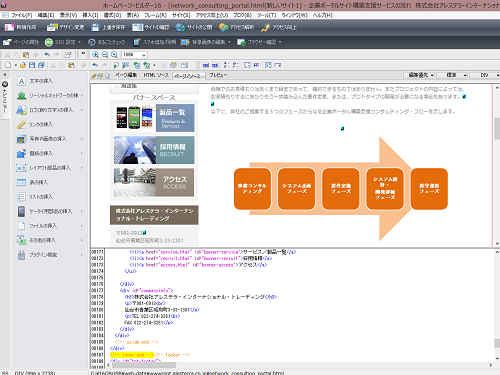500x375 pixels.
Task: Open the 編集優先 dropdown
Action: (419, 75)
